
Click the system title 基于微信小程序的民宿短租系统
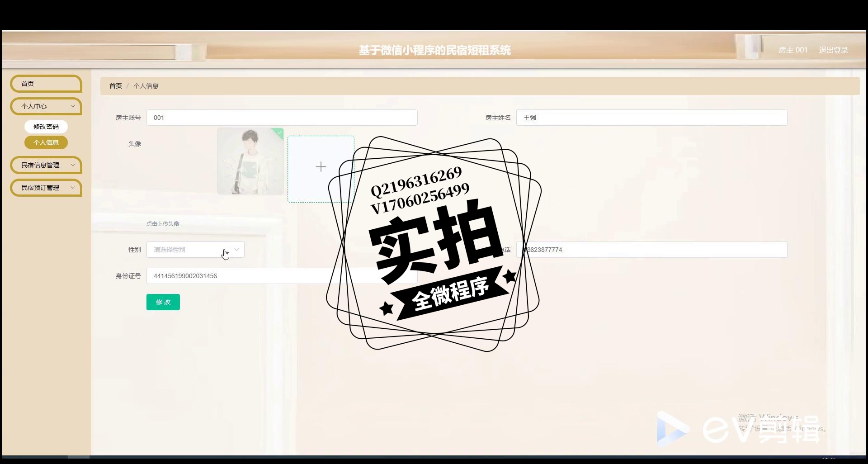[434, 50]
